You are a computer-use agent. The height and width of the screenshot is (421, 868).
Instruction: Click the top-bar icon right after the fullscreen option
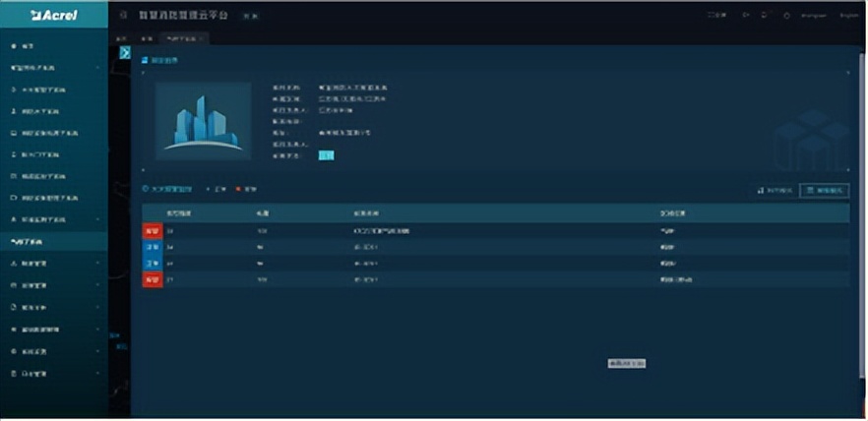746,16
